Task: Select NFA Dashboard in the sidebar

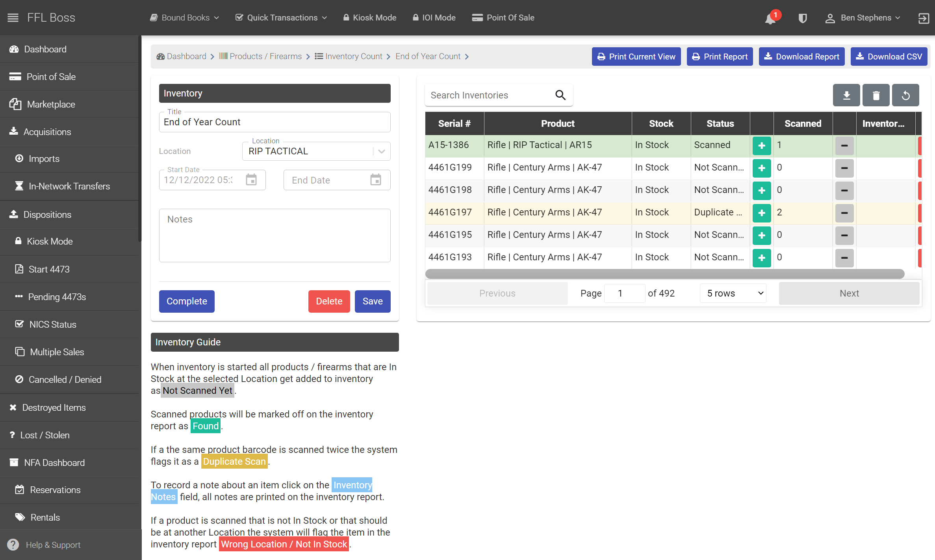Action: click(54, 462)
